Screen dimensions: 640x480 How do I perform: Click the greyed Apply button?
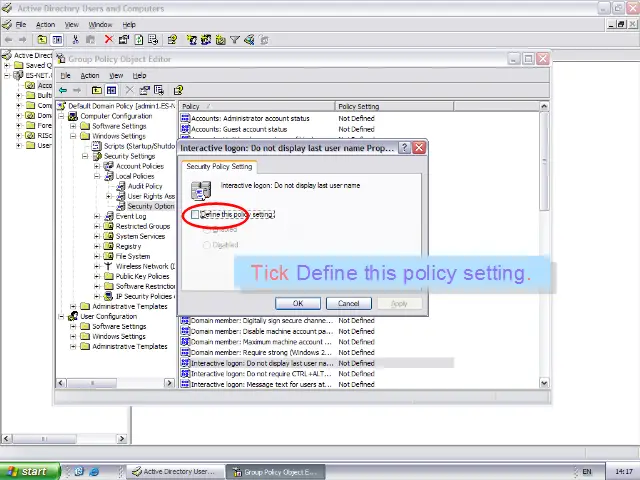click(399, 303)
